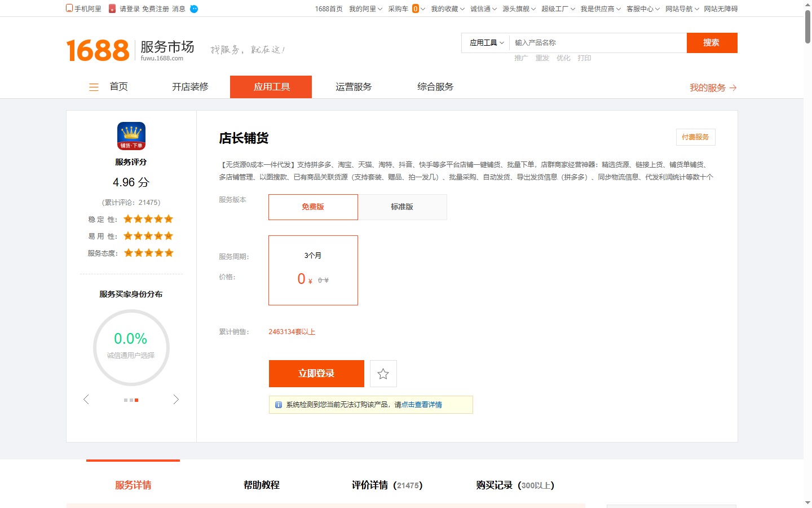Image resolution: width=812 pixels, height=508 pixels.
Task: Expand the 网站导航 dropdown
Action: point(682,9)
